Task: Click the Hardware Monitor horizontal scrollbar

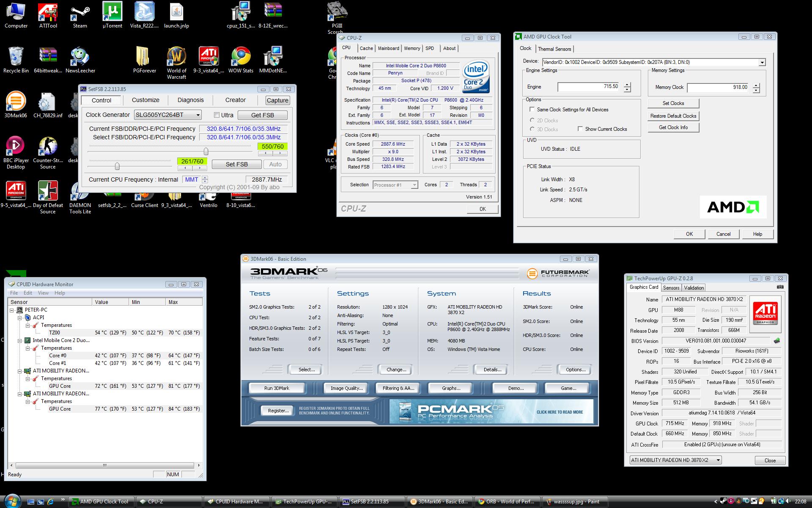Action: (104, 465)
